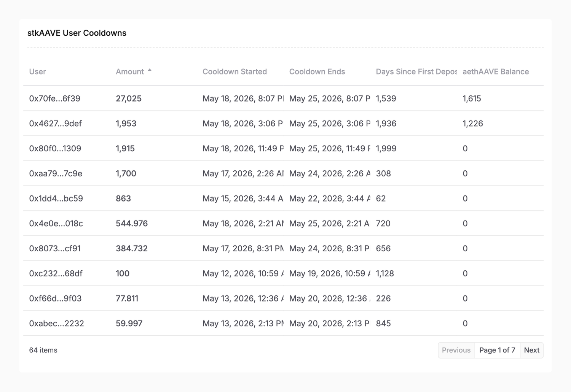Select user address 0x80f0...1309
The image size is (571, 392).
point(55,149)
